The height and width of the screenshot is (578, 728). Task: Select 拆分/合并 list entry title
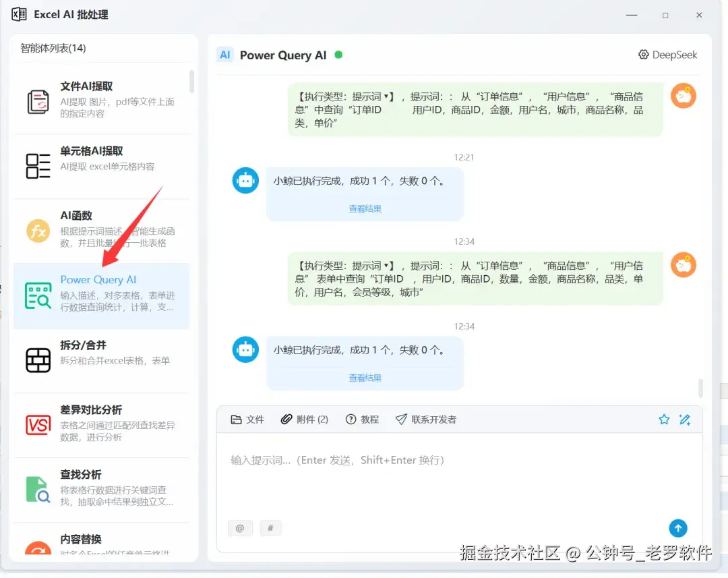(83, 345)
